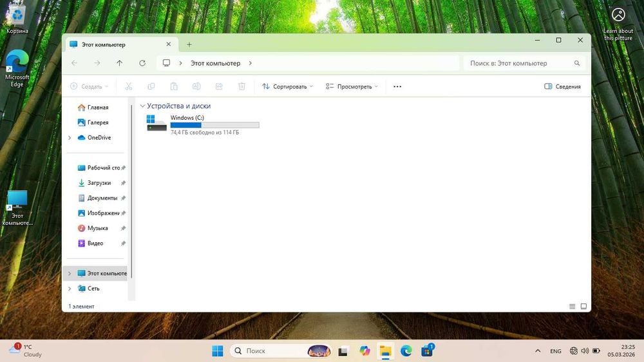
Task: Open the Сортировать dropdown
Action: click(287, 86)
